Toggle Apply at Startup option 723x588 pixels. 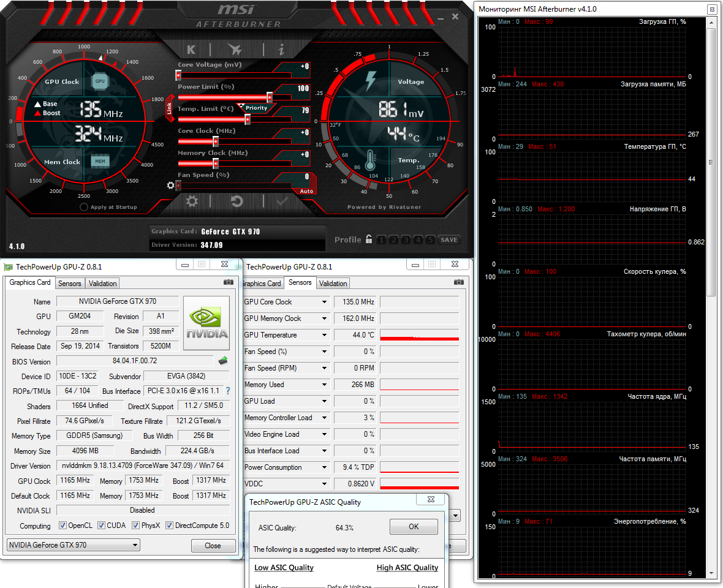click(x=84, y=207)
